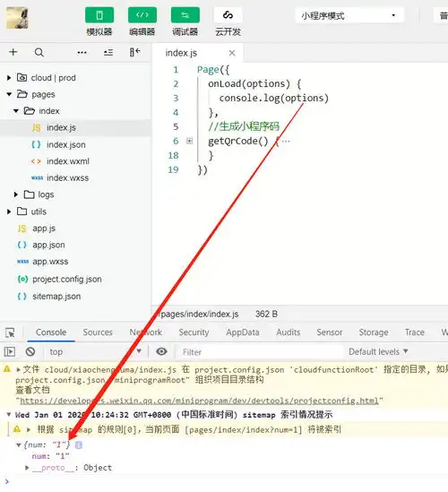This screenshot has height=492, width=448.
Task: Collapse the file tree panel icon
Action: tap(135, 52)
